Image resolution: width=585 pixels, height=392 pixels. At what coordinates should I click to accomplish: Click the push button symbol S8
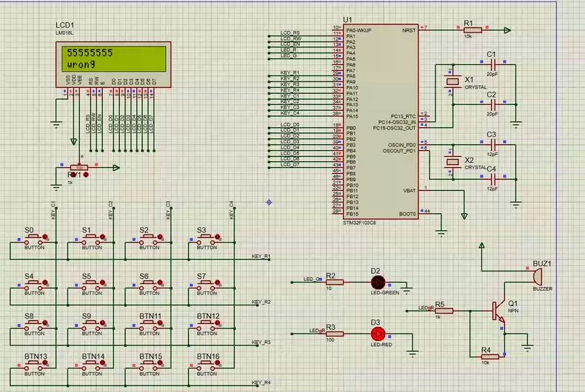pyautogui.click(x=34, y=325)
